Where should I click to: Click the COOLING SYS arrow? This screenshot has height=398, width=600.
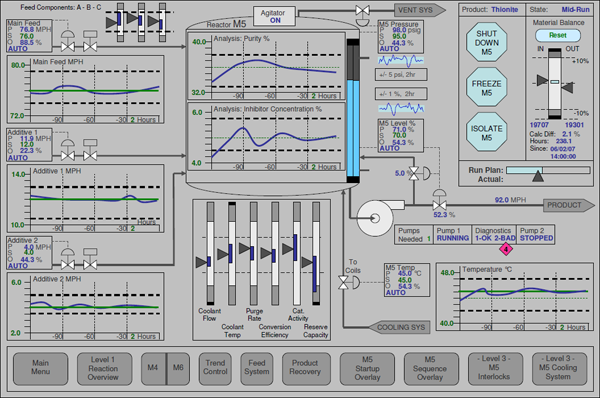pyautogui.click(x=399, y=327)
